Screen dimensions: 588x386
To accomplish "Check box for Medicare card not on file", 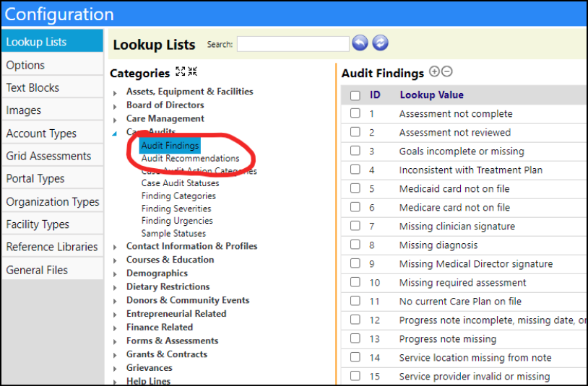I will [355, 207].
